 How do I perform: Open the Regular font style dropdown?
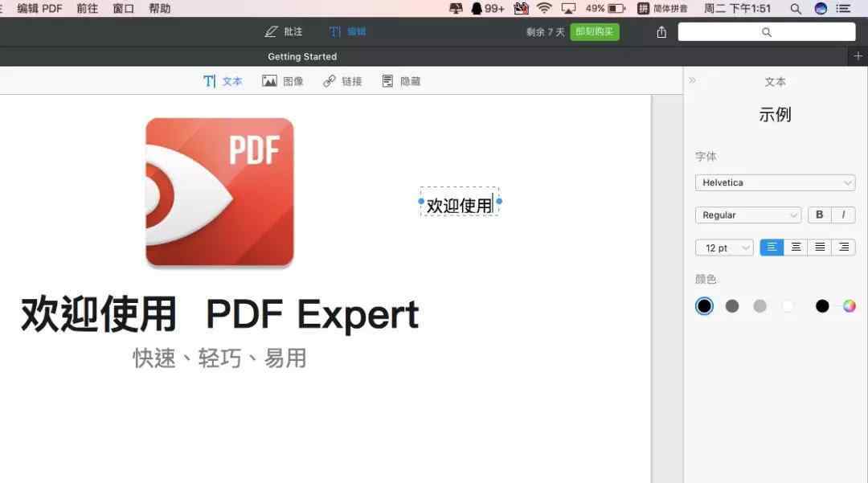(747, 215)
